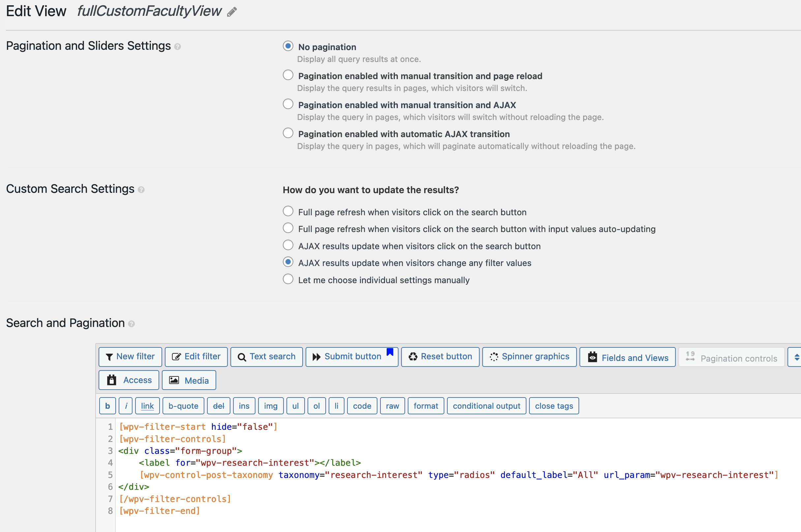Click the partially visible up-down arrows toolbar button

click(x=794, y=357)
